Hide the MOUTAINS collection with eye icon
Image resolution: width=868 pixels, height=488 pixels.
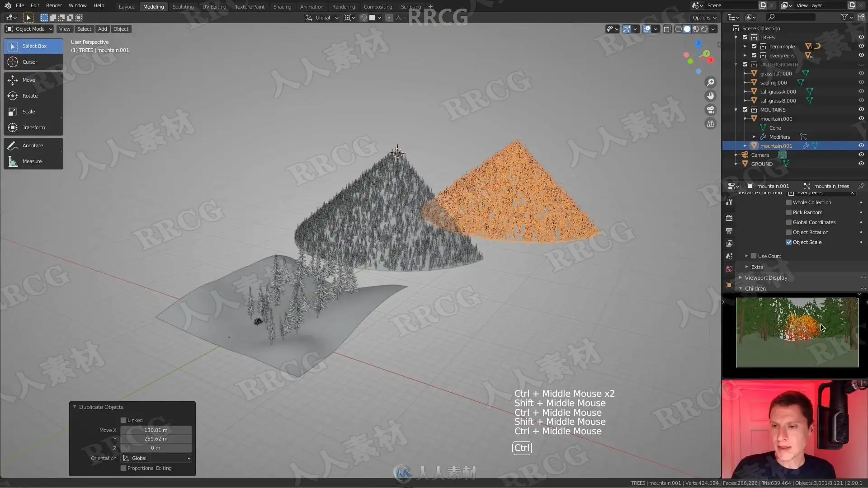coord(861,109)
